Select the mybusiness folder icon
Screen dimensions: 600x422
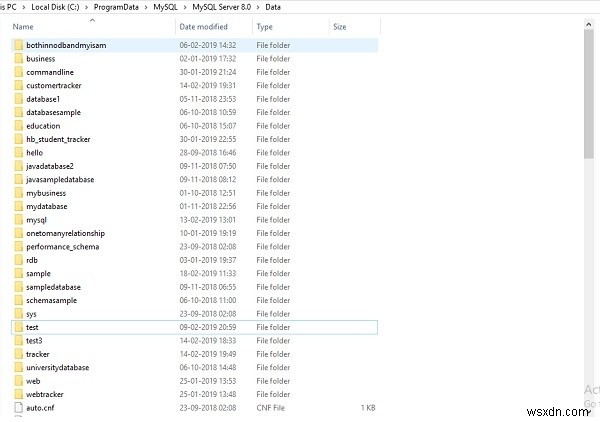18,193
